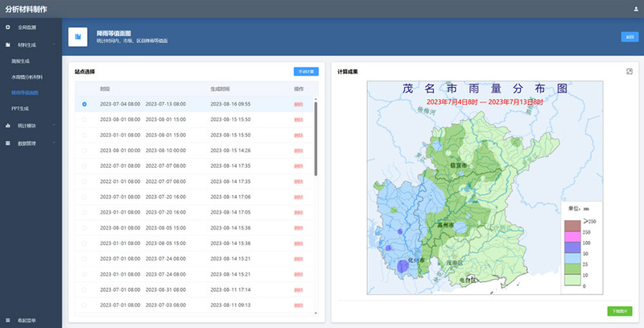Click the blue button beside 站点选择 title
The width and height of the screenshot is (644, 328).
tap(306, 72)
